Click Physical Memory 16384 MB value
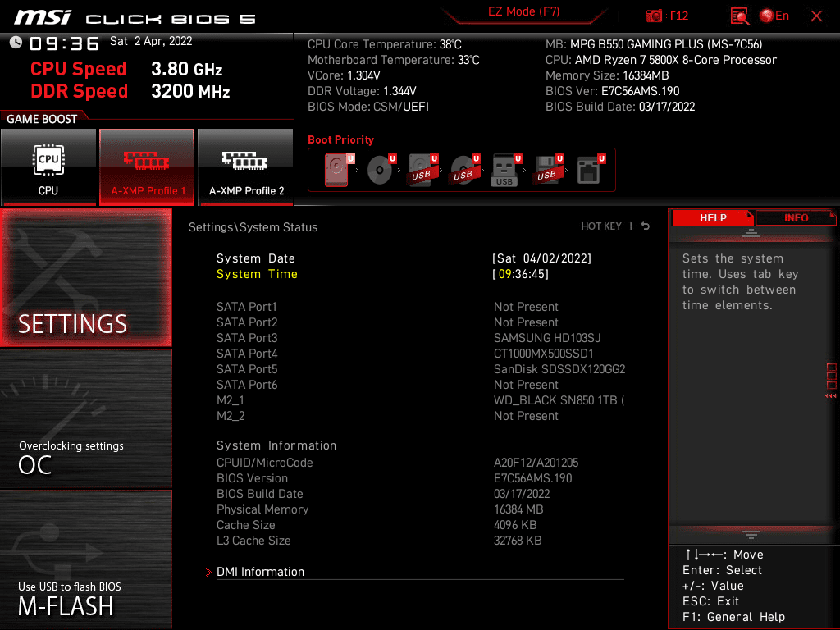The image size is (840, 630). pyautogui.click(x=518, y=509)
